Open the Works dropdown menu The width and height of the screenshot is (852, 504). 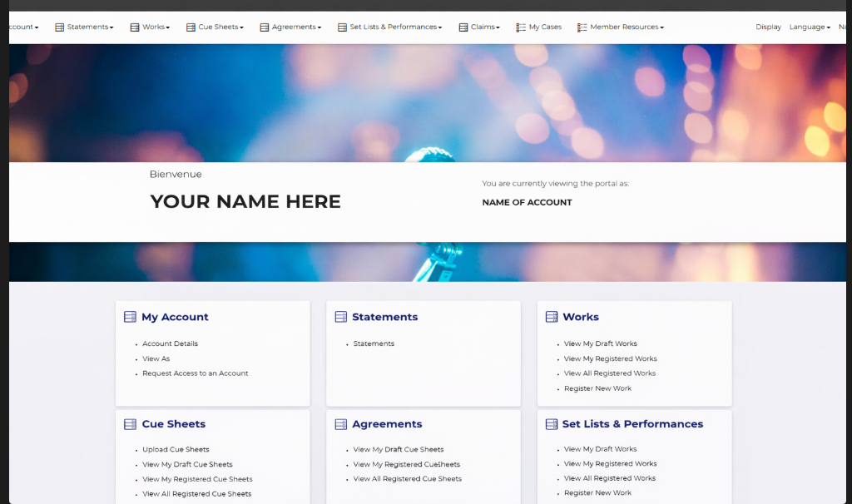coord(155,27)
